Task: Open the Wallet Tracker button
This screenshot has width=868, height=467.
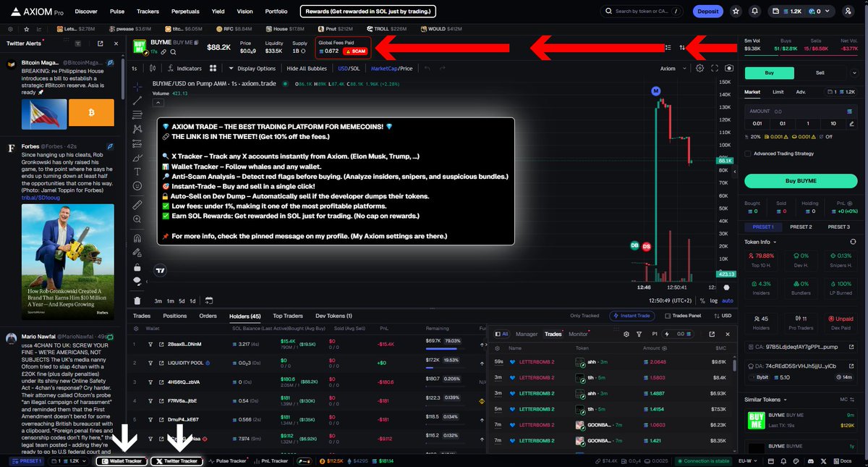Action: (x=122, y=460)
